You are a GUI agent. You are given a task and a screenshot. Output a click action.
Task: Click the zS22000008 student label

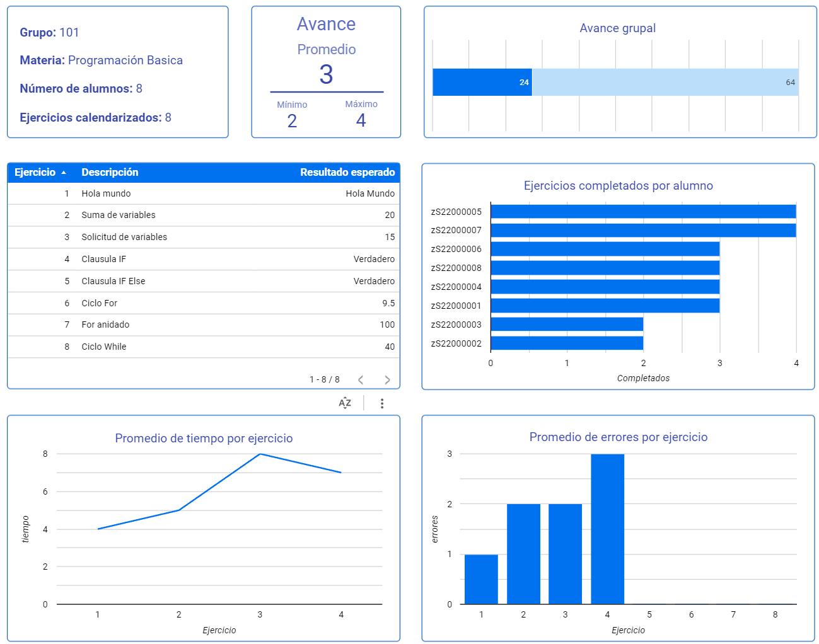tap(456, 268)
